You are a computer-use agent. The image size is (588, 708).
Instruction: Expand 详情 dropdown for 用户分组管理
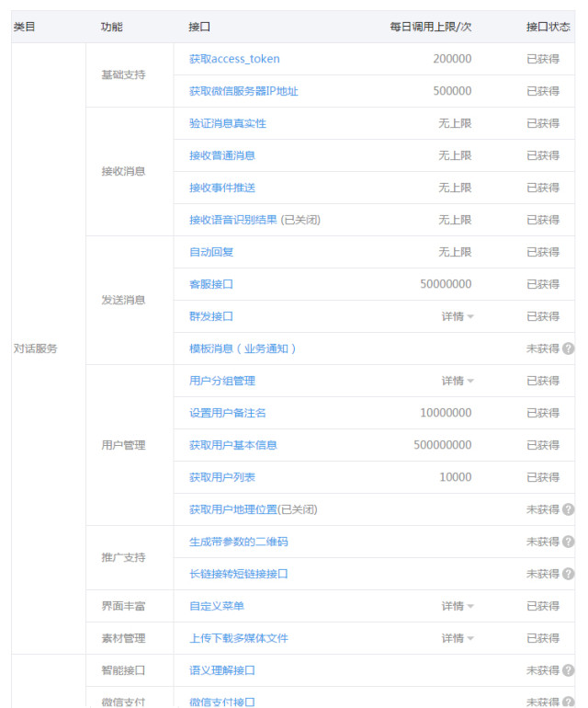pos(458,381)
